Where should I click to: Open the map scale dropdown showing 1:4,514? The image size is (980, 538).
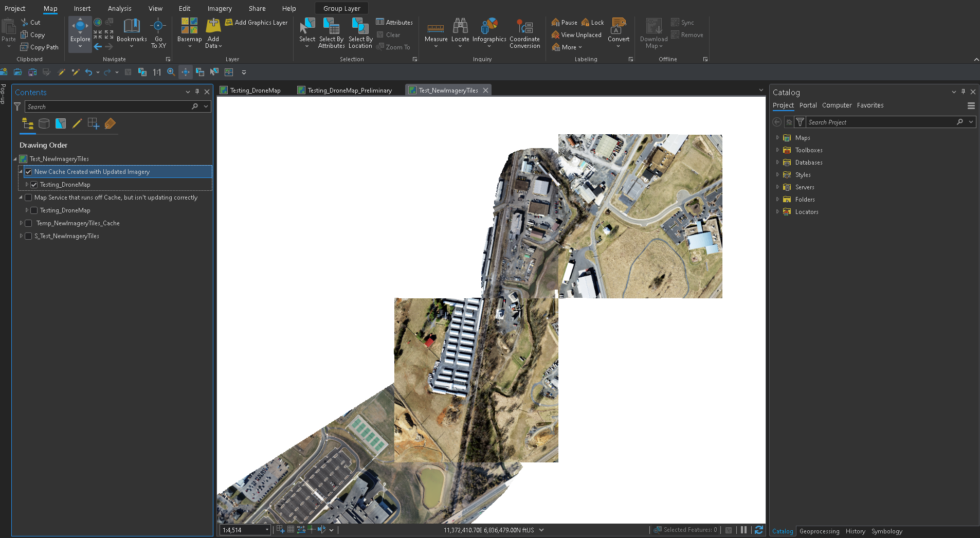pos(266,529)
